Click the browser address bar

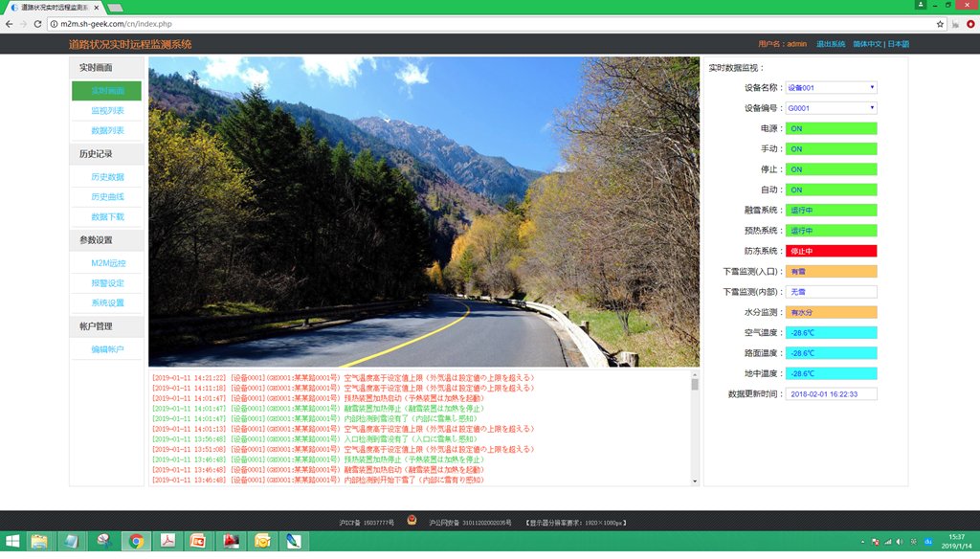(x=479, y=24)
